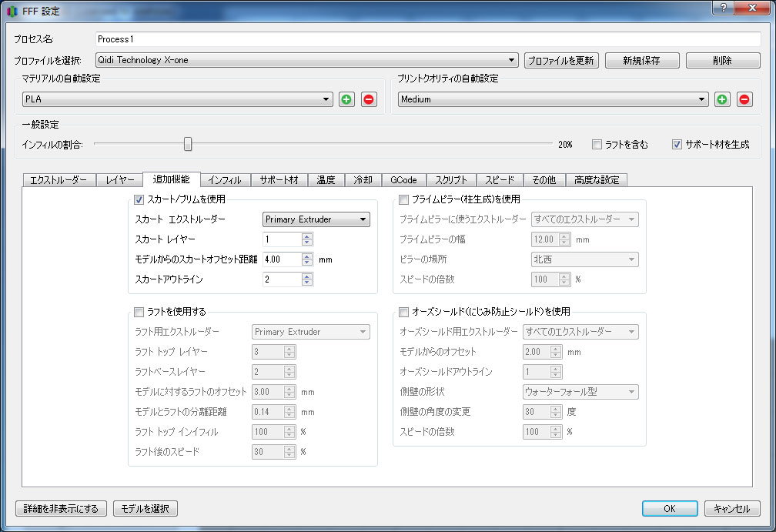This screenshot has height=532, width=776.
Task: Click the infill percentage slider handle
Action: point(187,144)
